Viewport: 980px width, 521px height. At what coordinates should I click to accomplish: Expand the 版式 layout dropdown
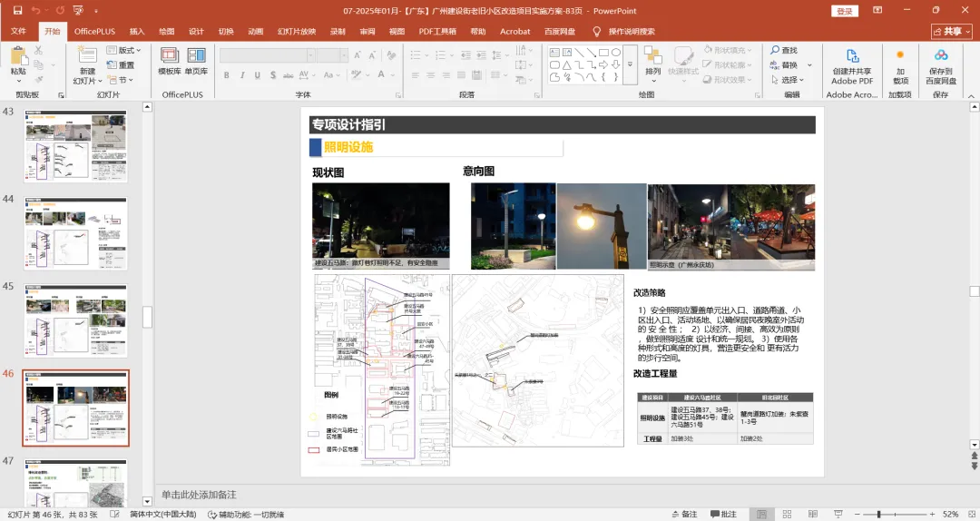[x=126, y=51]
